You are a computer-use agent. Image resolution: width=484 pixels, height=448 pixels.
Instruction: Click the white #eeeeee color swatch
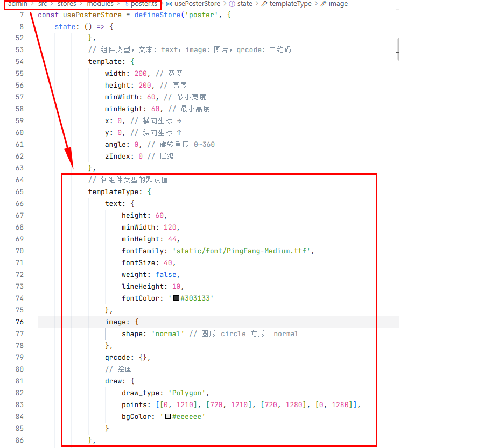[167, 416]
